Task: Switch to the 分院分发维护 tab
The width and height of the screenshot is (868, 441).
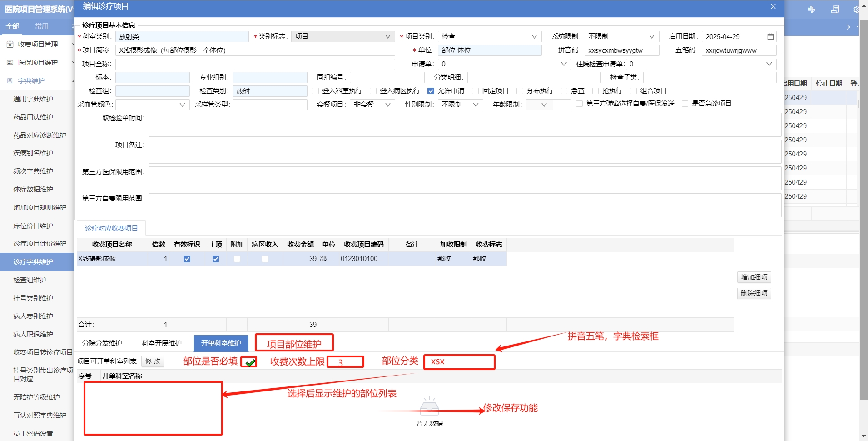Action: [x=102, y=343]
